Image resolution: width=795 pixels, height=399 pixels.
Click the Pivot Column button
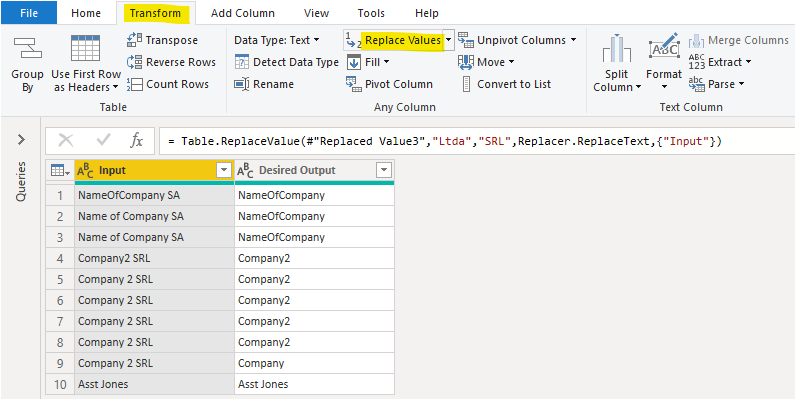tap(389, 84)
